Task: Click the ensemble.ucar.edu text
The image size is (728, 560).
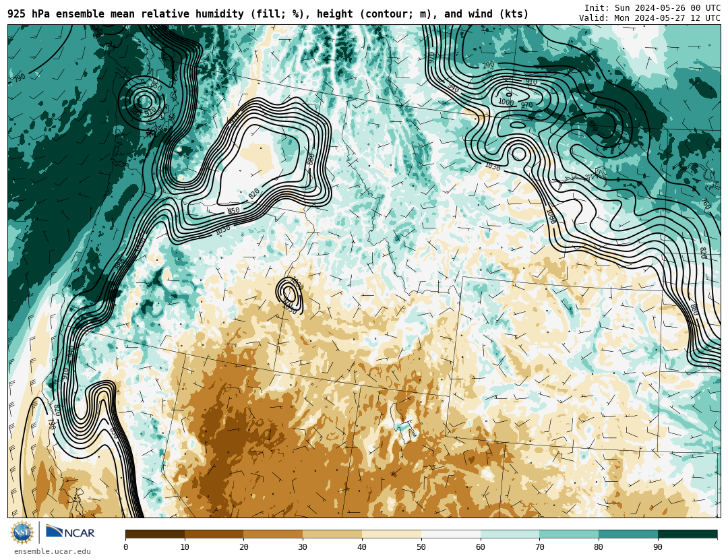Action: [x=53, y=552]
